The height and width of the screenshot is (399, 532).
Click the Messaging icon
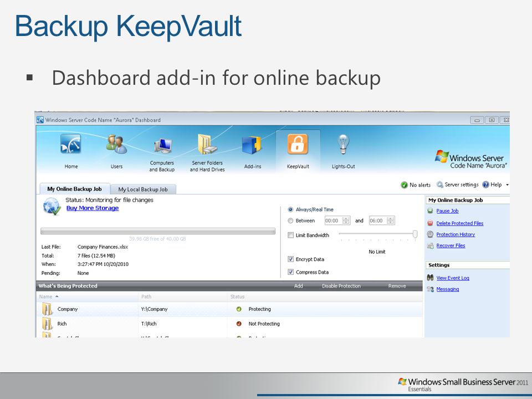430,289
